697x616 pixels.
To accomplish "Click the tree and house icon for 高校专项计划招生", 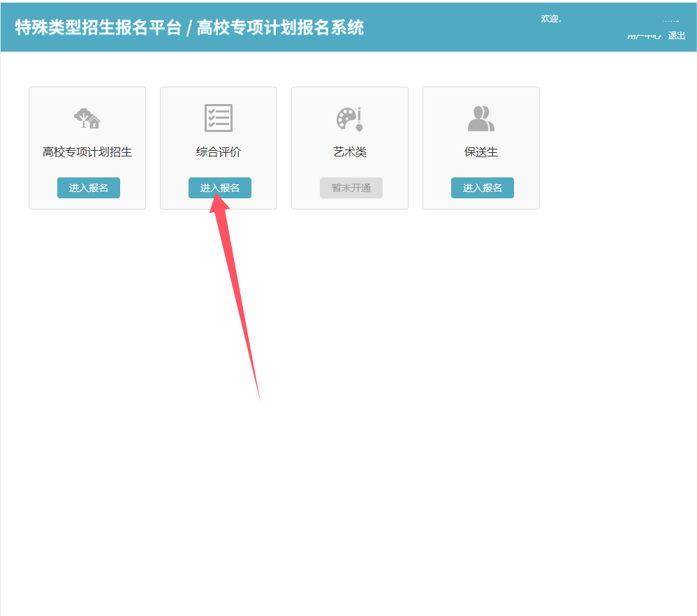I will (87, 118).
